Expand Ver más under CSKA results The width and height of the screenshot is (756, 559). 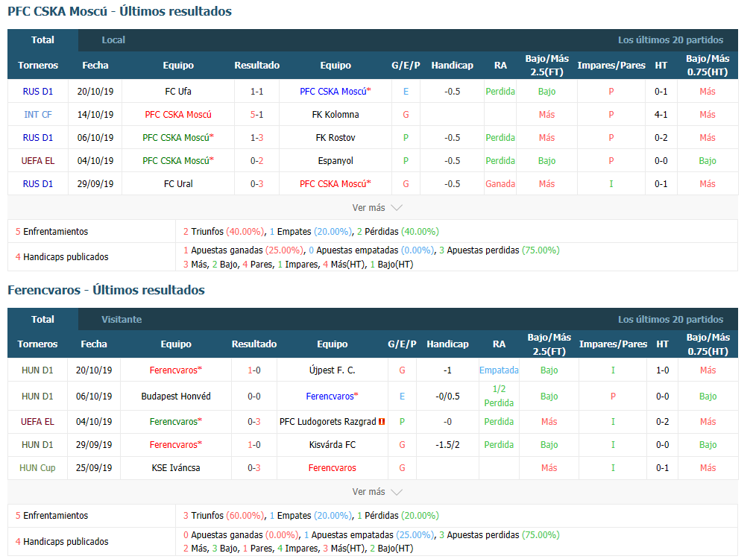pyautogui.click(x=377, y=208)
